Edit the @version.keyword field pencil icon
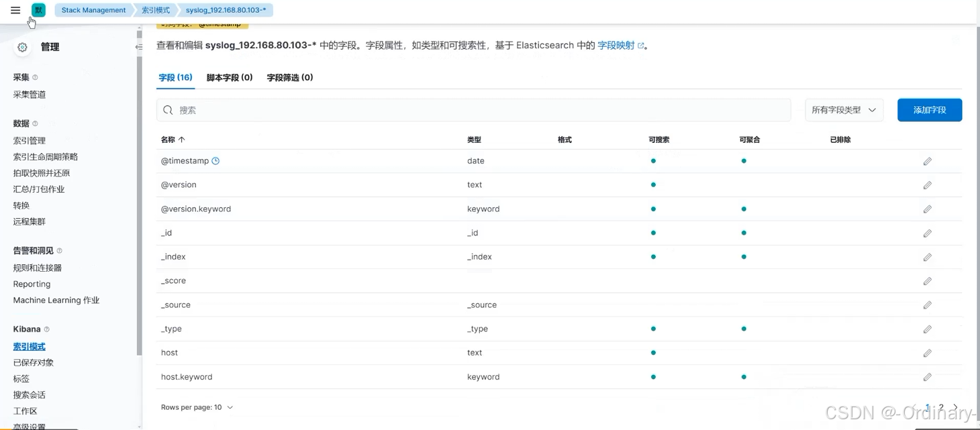 point(927,209)
